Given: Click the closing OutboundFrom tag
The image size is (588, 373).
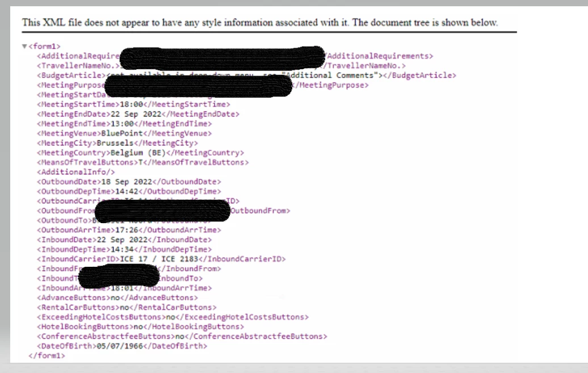Looking at the screenshot, I should tap(261, 211).
